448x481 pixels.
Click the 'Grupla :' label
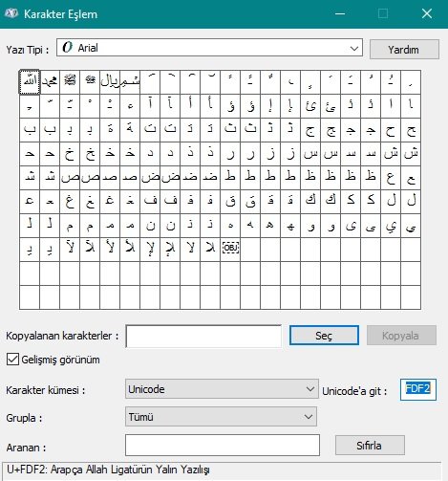24,418
